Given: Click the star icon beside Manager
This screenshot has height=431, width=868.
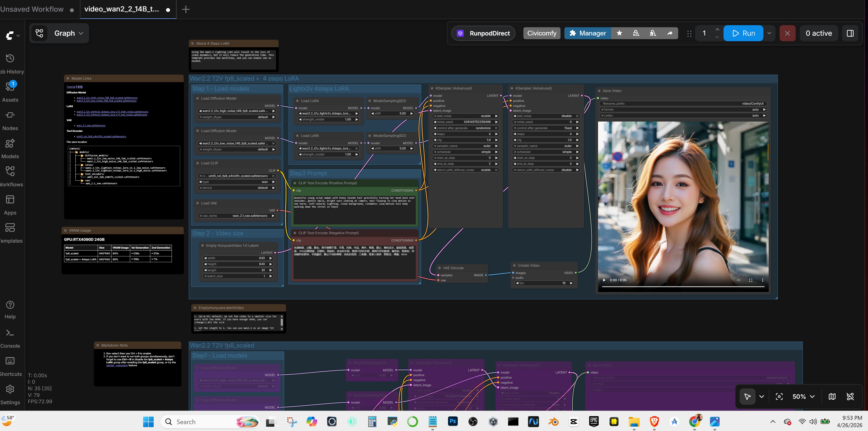Looking at the screenshot, I should pyautogui.click(x=619, y=33).
